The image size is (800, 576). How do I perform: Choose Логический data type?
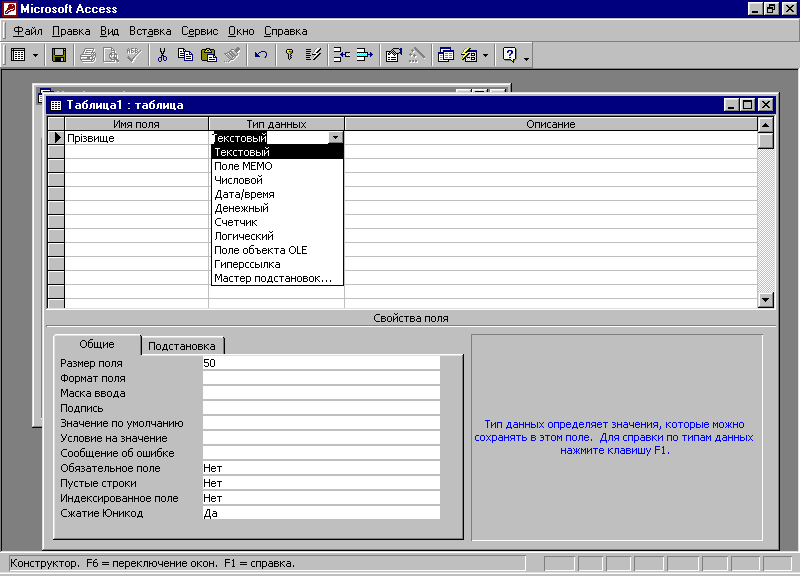(x=277, y=236)
